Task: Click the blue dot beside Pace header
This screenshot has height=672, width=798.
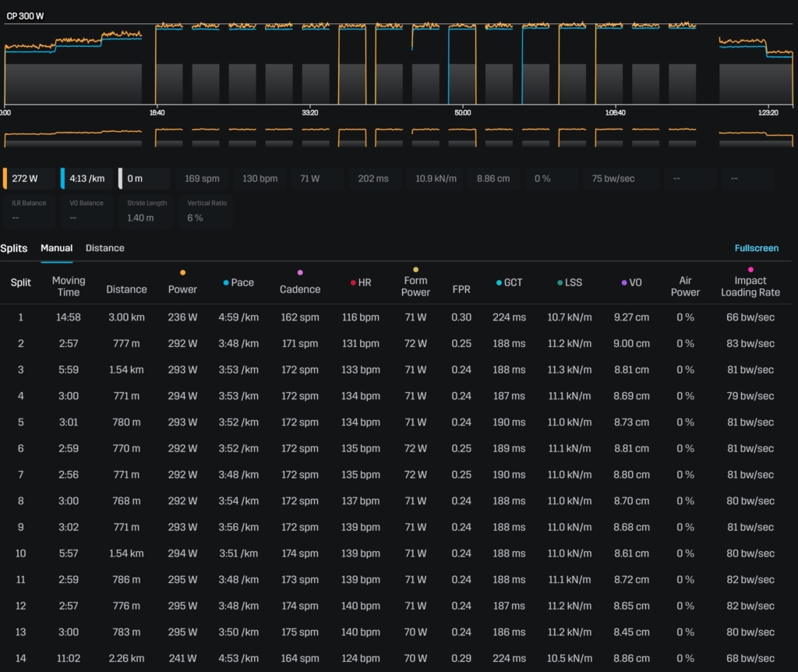Action: (225, 283)
